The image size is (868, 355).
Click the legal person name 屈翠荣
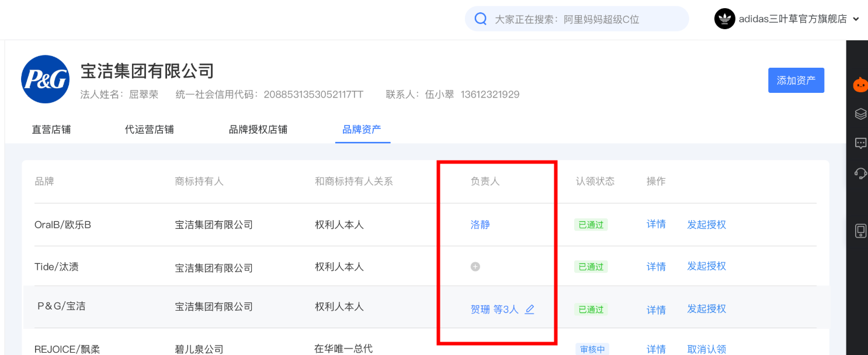tap(144, 95)
